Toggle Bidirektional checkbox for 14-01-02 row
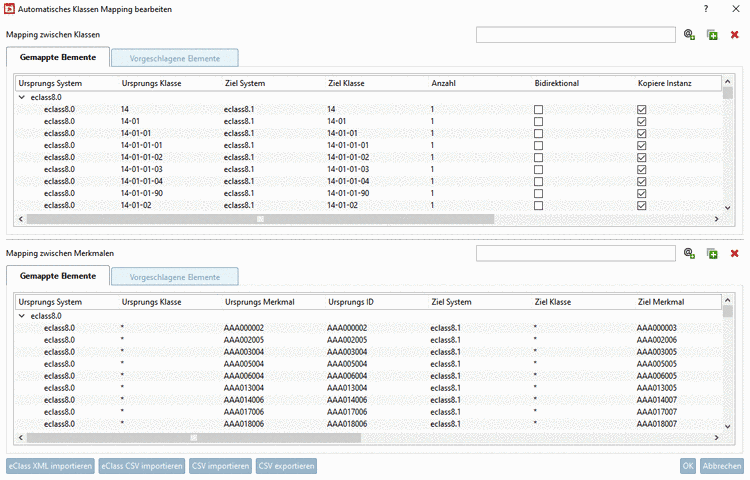 [539, 206]
